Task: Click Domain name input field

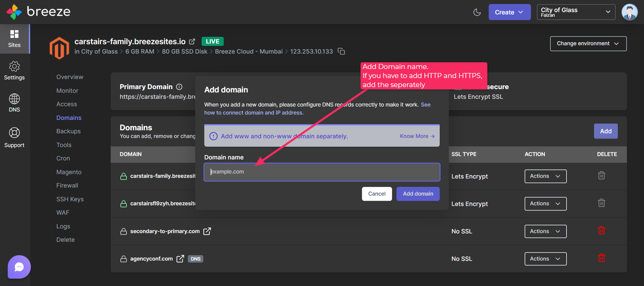Action: pyautogui.click(x=322, y=172)
